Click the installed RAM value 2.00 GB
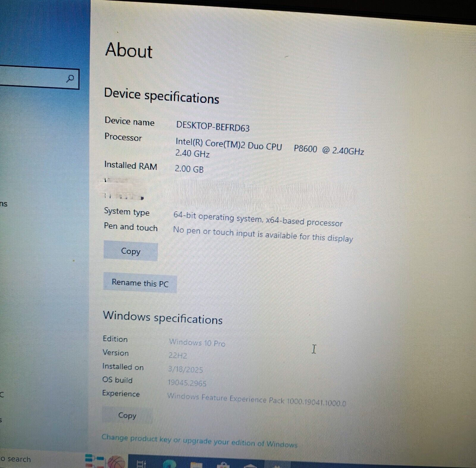 tap(189, 169)
